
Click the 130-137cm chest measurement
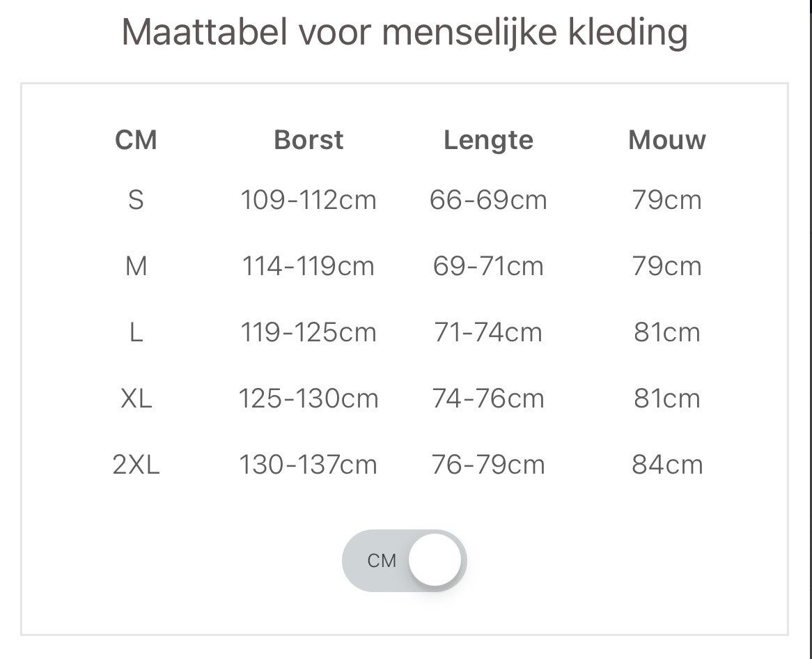pos(309,465)
